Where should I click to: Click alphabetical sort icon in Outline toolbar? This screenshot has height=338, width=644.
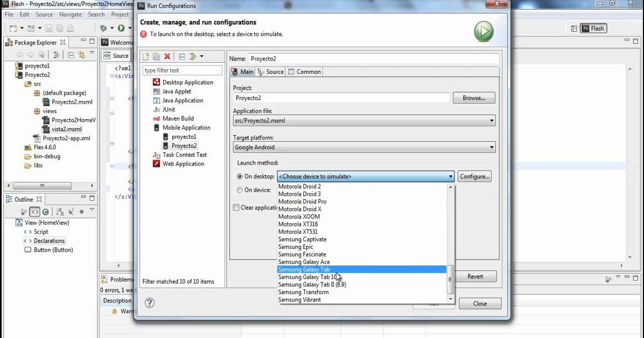pos(60,212)
